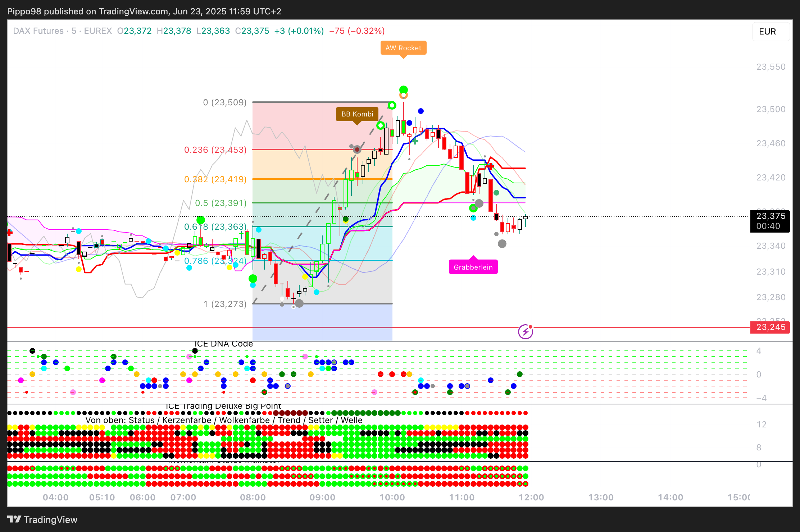The height and width of the screenshot is (532, 800).
Task: Click the orange AW Rocket label
Action: pyautogui.click(x=403, y=48)
